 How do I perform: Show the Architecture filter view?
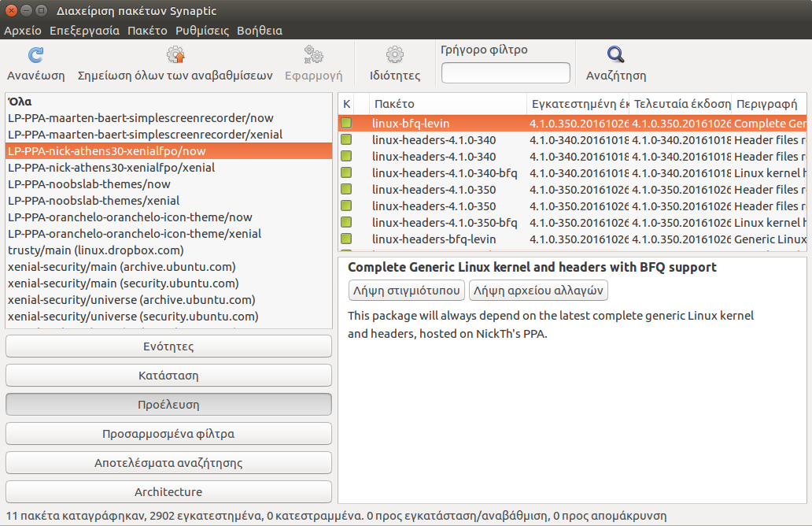click(168, 492)
